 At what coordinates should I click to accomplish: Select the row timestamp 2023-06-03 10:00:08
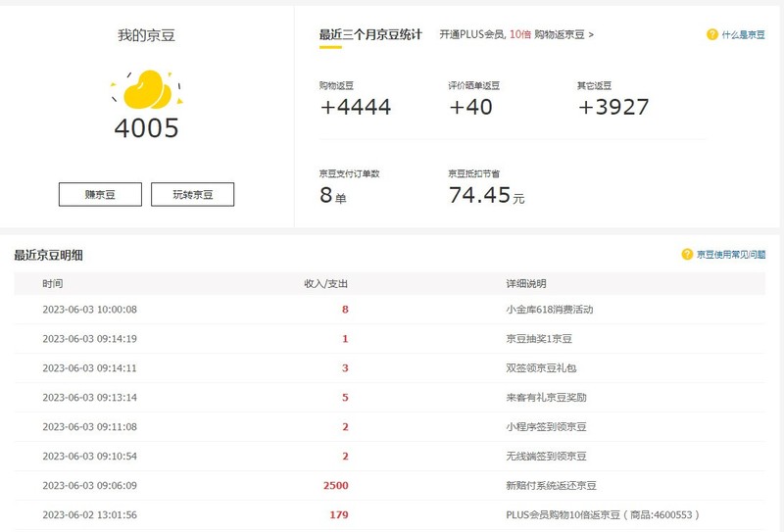coord(89,310)
